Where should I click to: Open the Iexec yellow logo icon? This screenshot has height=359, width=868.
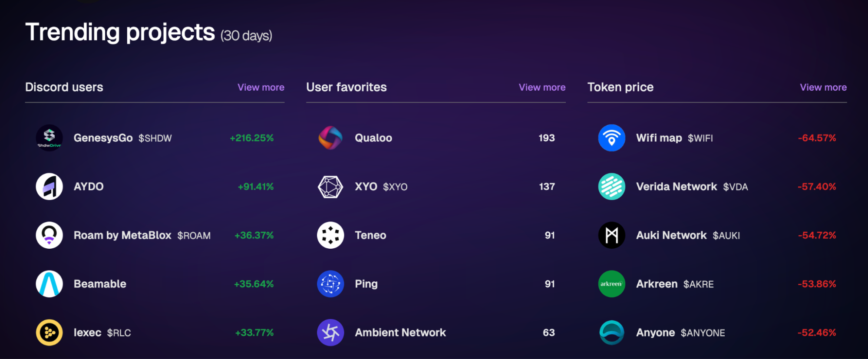[x=49, y=333]
